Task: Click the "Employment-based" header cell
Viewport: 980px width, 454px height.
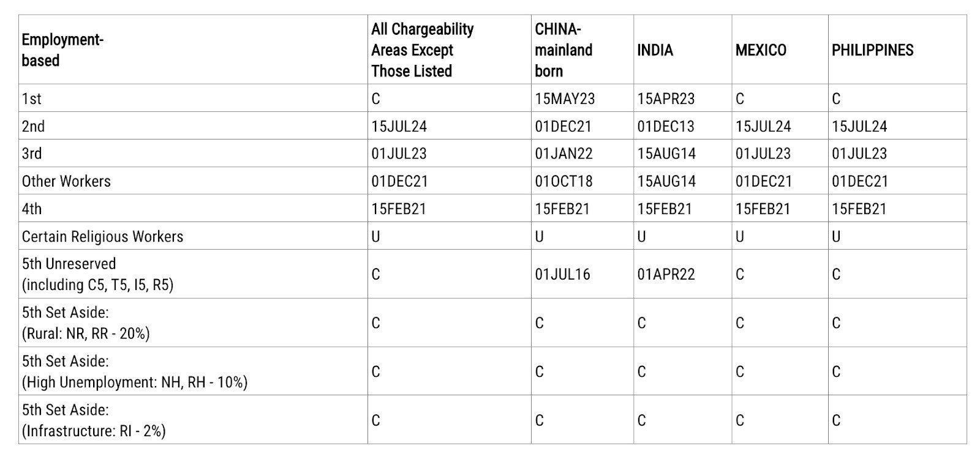Action: [41, 50]
